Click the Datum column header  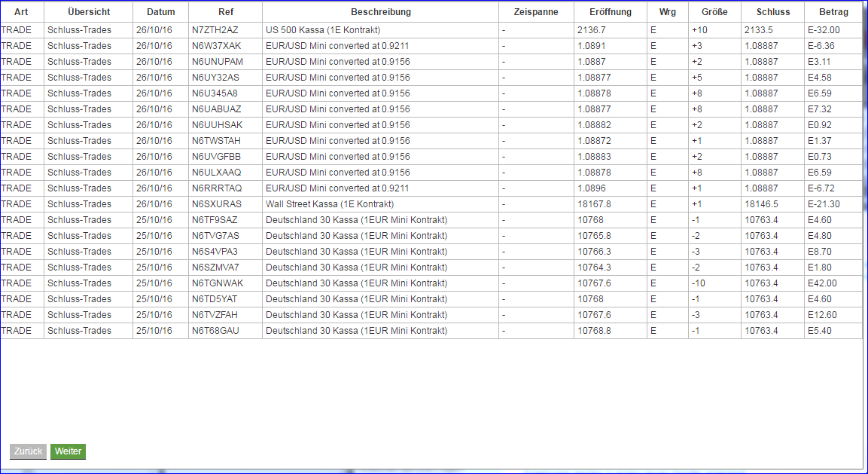click(x=161, y=11)
